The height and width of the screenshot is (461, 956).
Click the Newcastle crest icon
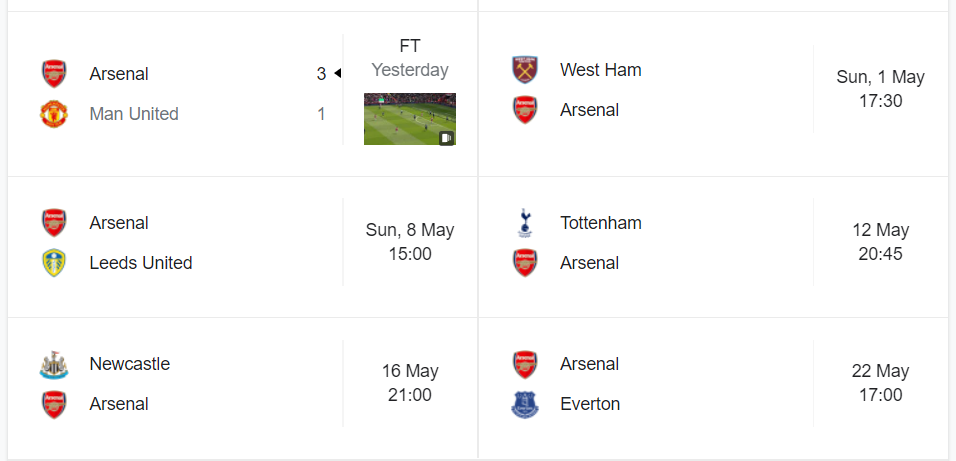pos(53,364)
